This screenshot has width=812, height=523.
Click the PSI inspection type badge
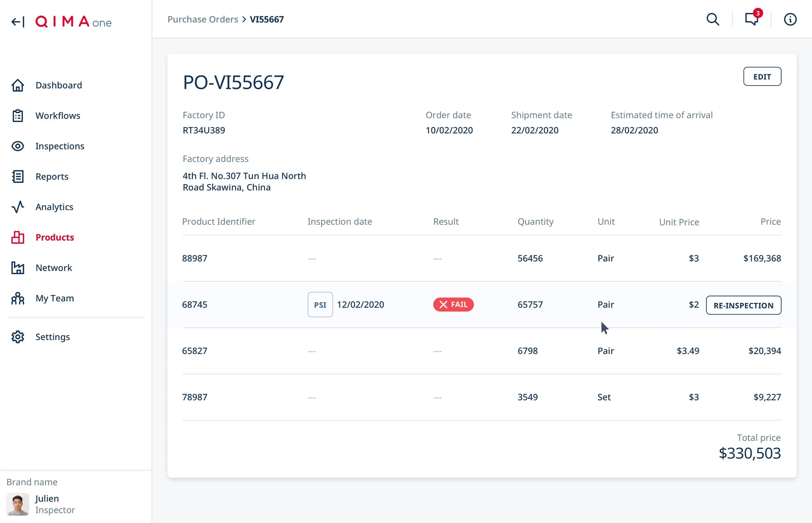320,305
